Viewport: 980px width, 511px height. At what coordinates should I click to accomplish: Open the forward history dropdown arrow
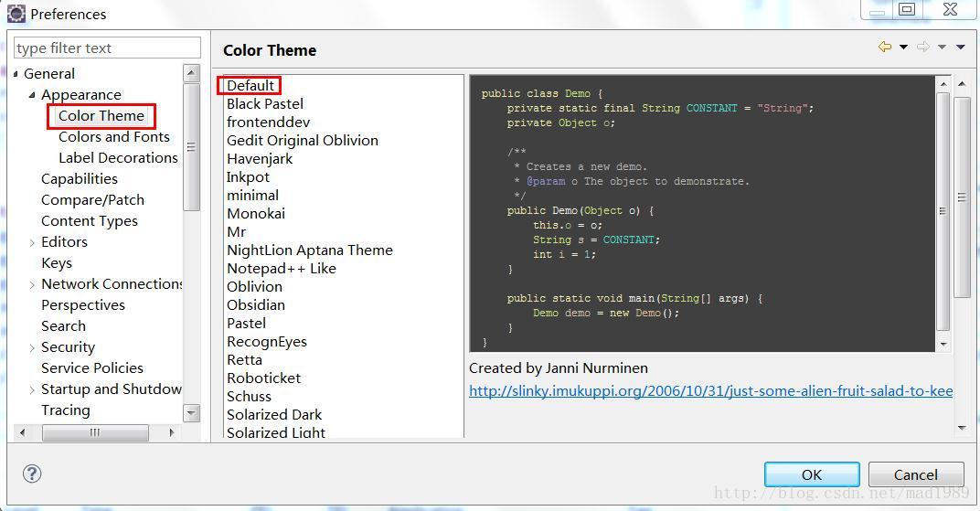943,47
